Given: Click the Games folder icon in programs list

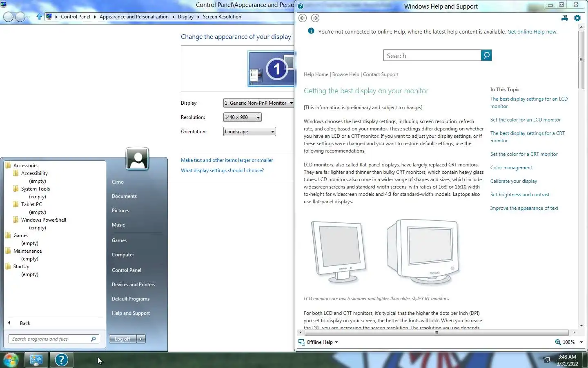Looking at the screenshot, I should point(8,235).
